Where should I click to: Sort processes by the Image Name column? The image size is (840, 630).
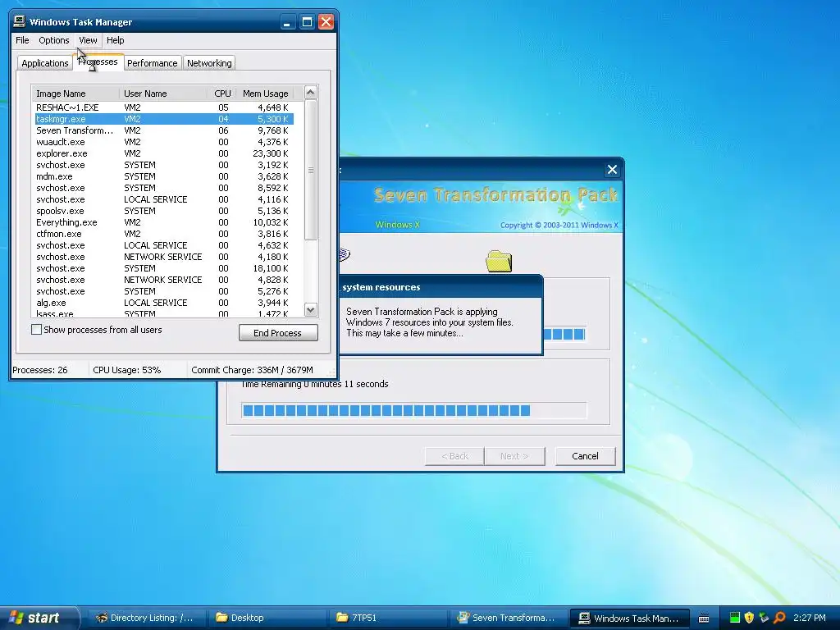[x=75, y=94]
